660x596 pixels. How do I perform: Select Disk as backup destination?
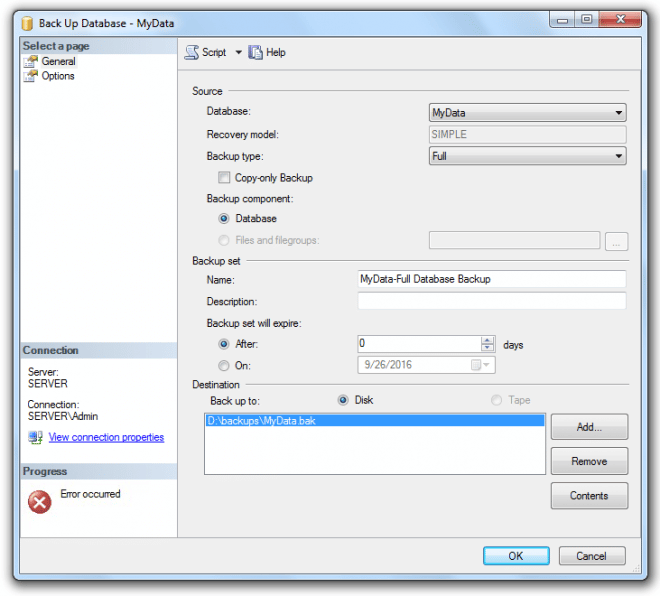pos(343,400)
